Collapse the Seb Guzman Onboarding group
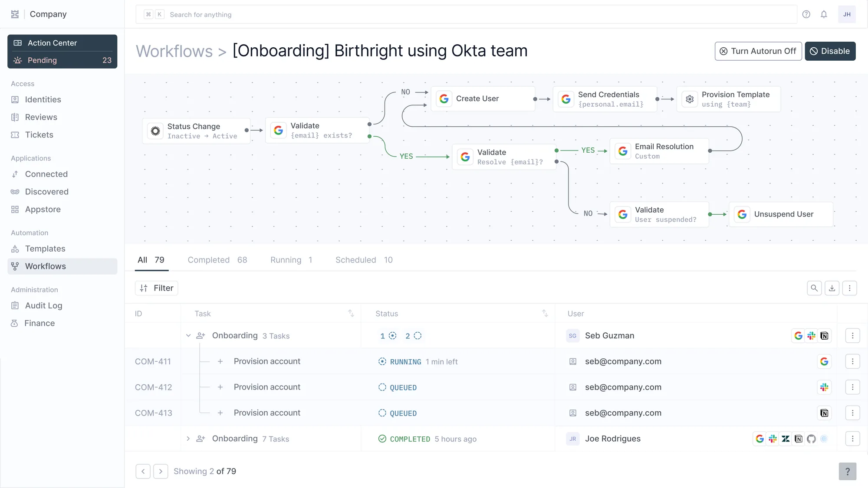Viewport: 868px width, 488px height. [188, 336]
